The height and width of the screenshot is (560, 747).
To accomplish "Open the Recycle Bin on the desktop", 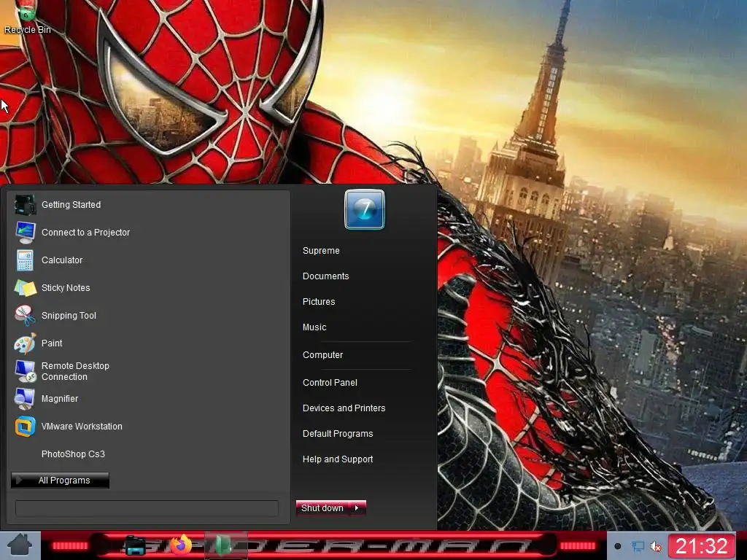I will pos(27,18).
